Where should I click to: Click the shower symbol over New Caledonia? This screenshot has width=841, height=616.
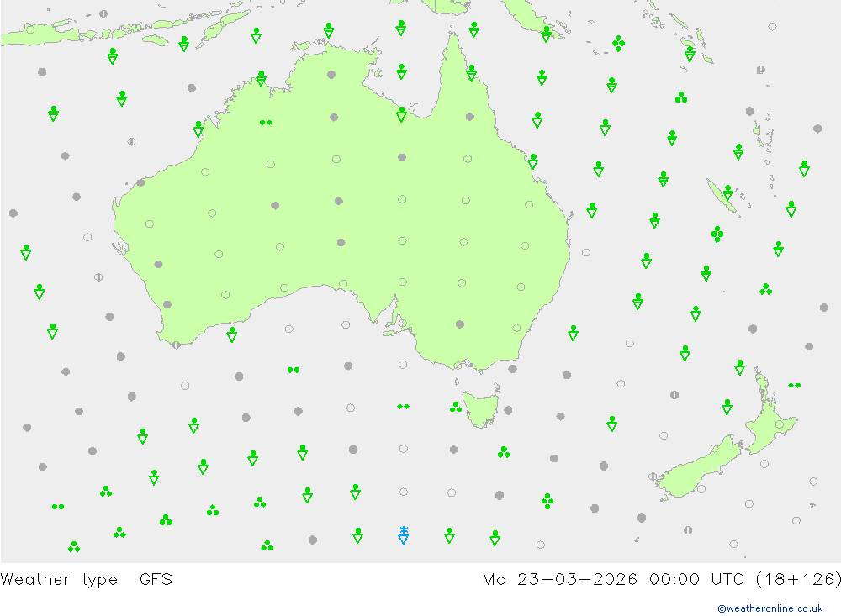727,192
